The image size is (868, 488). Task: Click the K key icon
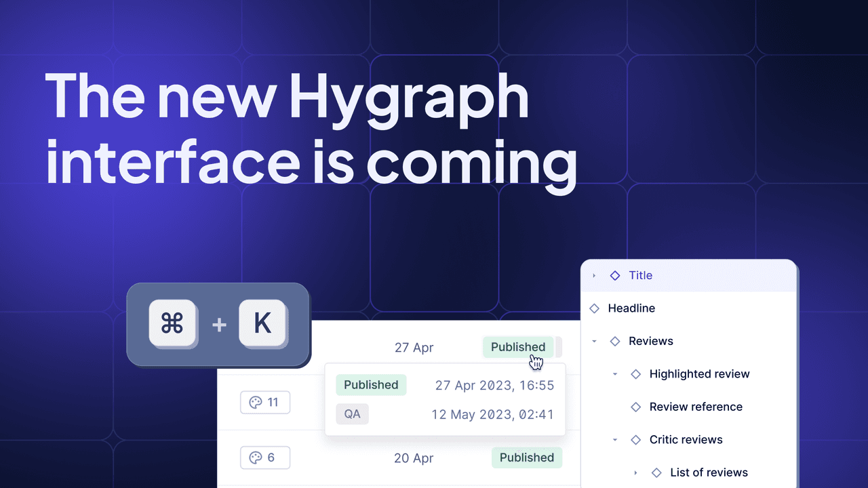[x=262, y=323]
